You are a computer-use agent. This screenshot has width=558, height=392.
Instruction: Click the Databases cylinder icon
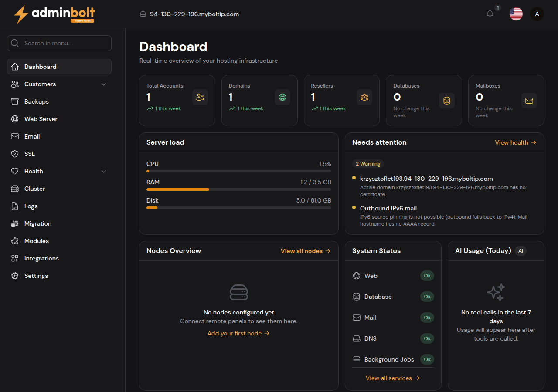447,101
